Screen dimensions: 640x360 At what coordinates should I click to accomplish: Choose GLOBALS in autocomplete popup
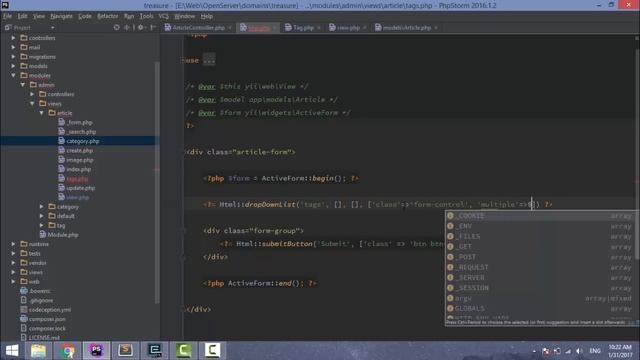tap(539, 309)
